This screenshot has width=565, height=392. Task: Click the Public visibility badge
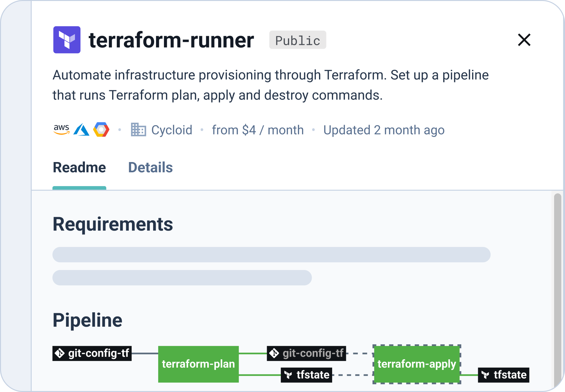click(x=297, y=40)
